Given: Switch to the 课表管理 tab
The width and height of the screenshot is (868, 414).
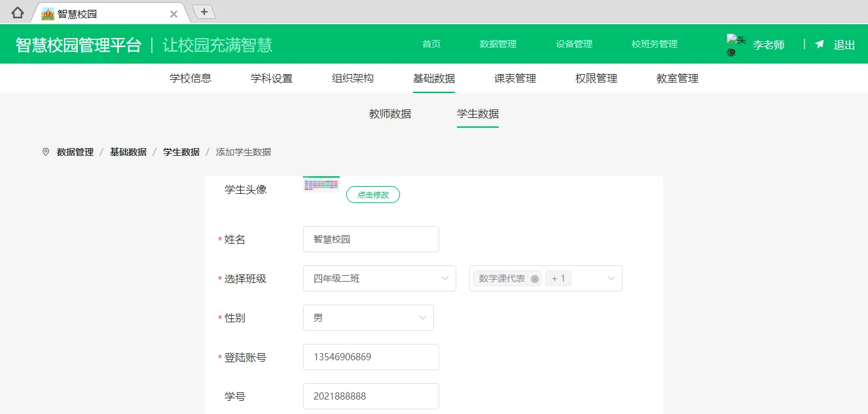Looking at the screenshot, I should point(515,78).
